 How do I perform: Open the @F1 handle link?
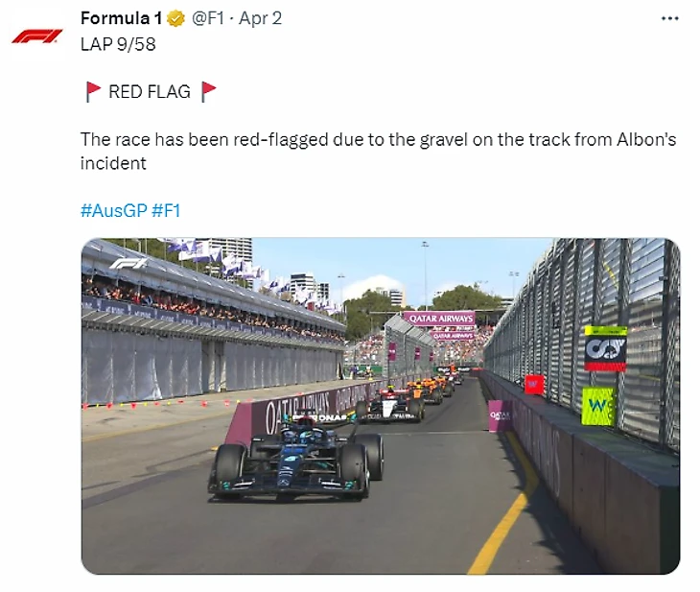(x=207, y=18)
